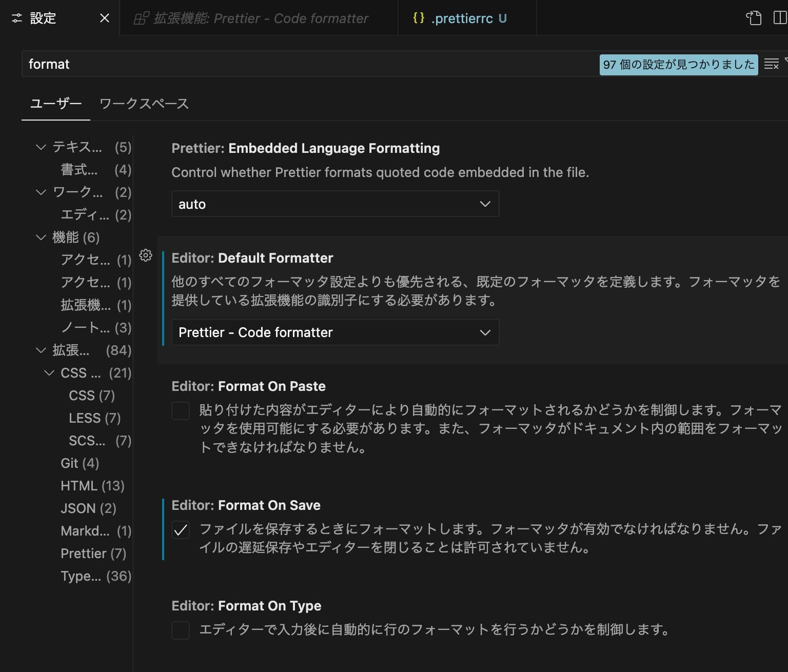Click the Editor: Format On Save title
788x672 pixels.
(x=246, y=505)
